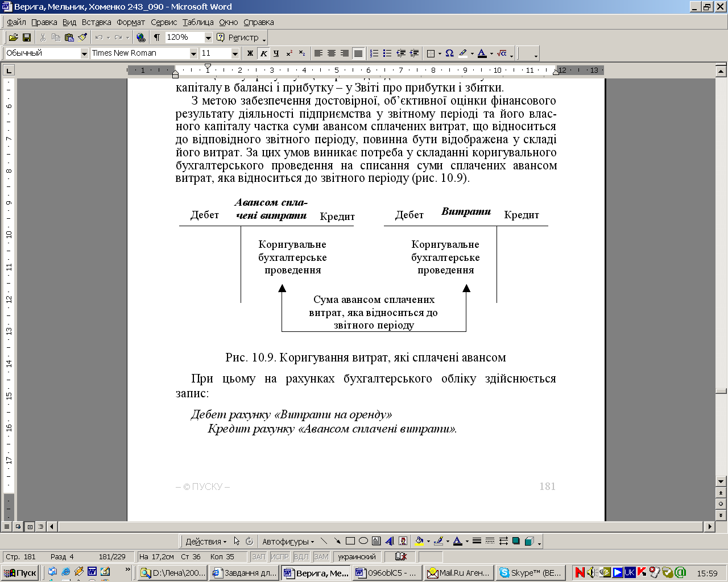Apply the yellow highlight color marker
Image resolution: width=728 pixels, height=582 pixels.
[x=463, y=53]
